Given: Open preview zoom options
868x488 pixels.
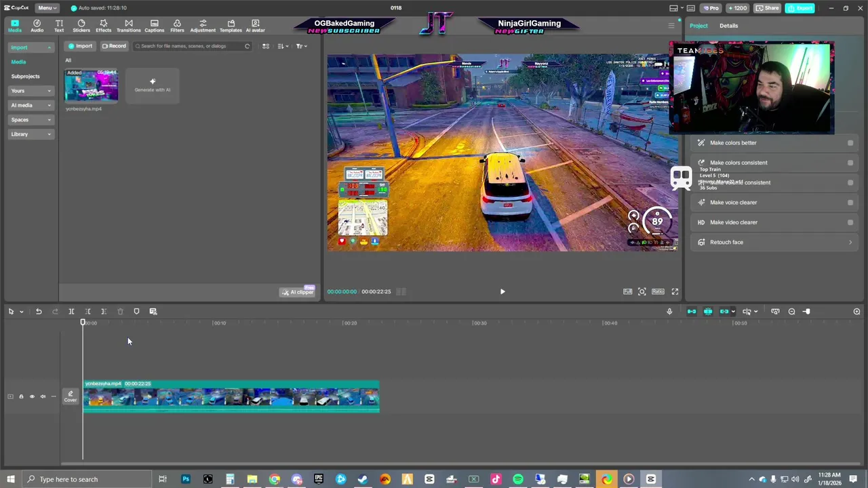Looking at the screenshot, I should [x=642, y=291].
